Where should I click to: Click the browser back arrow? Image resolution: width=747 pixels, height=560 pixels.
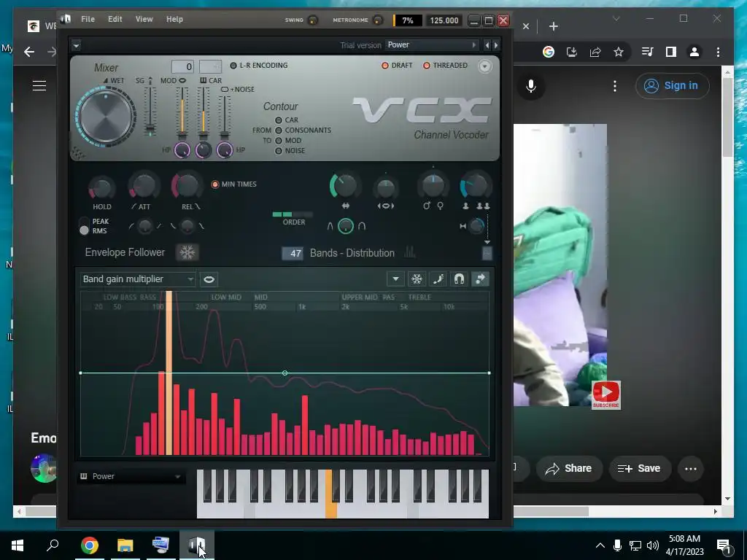coord(29,52)
